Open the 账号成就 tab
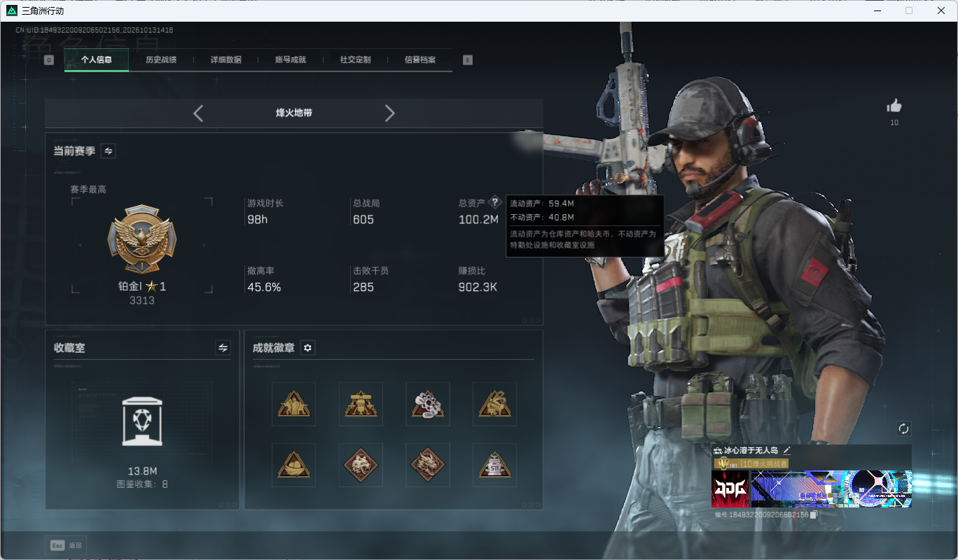958x560 pixels. click(x=291, y=60)
